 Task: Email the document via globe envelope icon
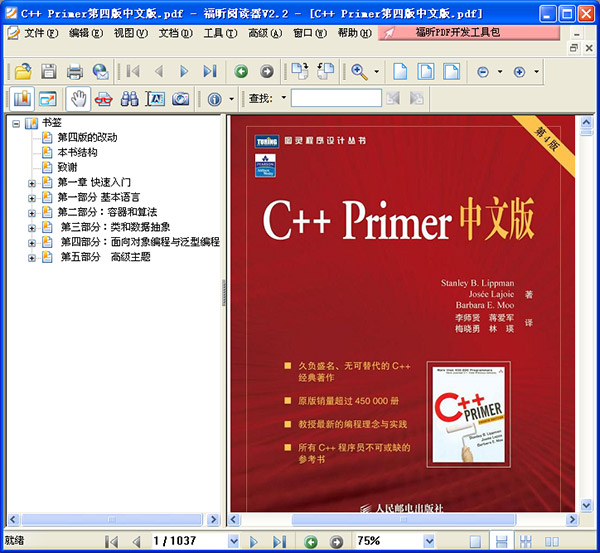click(x=101, y=72)
